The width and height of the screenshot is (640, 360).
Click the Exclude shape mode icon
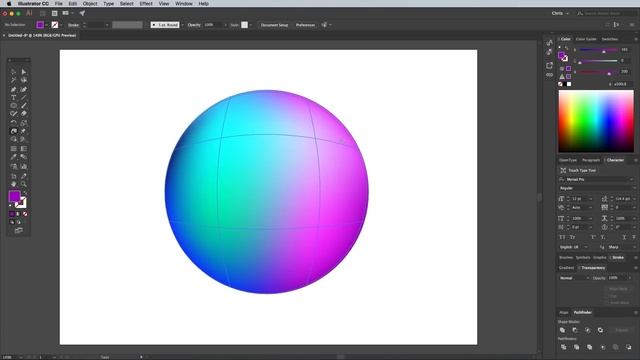pyautogui.click(x=600, y=330)
